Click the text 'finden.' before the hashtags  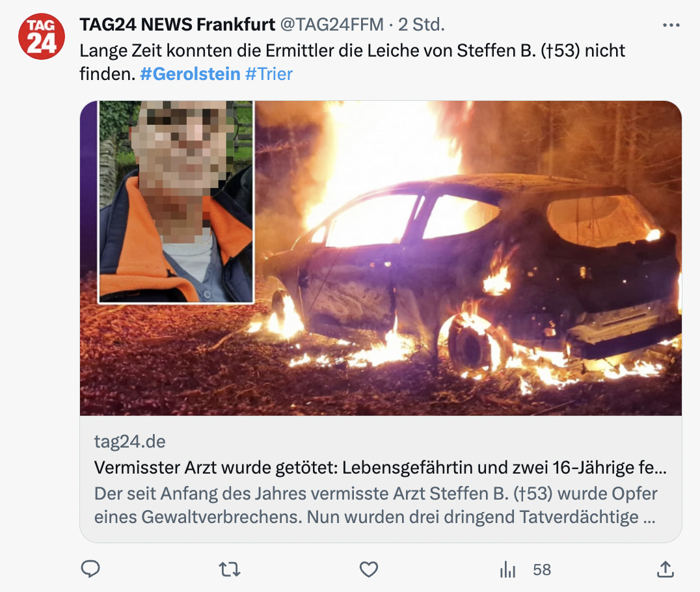click(107, 74)
